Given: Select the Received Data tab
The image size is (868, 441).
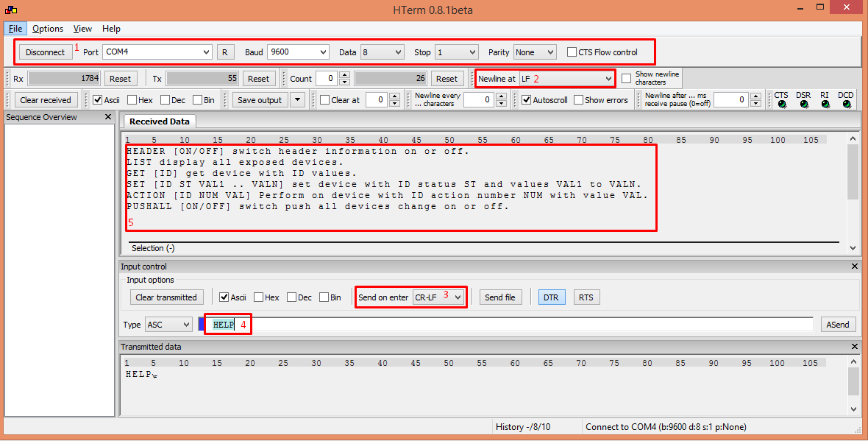Looking at the screenshot, I should (160, 121).
